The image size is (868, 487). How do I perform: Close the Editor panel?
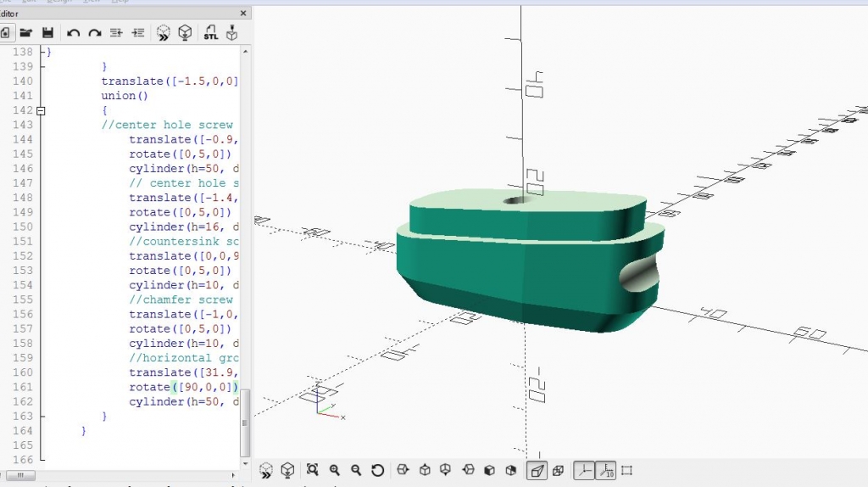coord(243,13)
